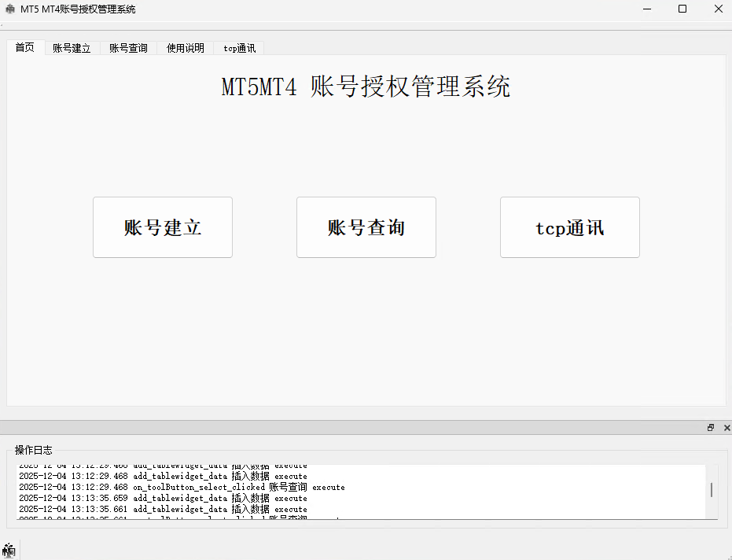Click the application icon in the title bar
The height and width of the screenshot is (560, 732).
9,9
